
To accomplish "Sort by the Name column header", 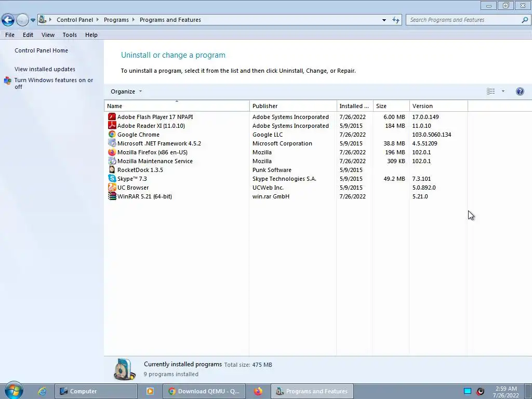I will pyautogui.click(x=177, y=106).
